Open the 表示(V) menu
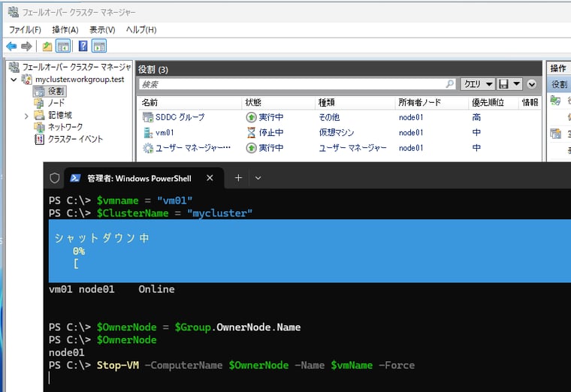 pyautogui.click(x=102, y=30)
